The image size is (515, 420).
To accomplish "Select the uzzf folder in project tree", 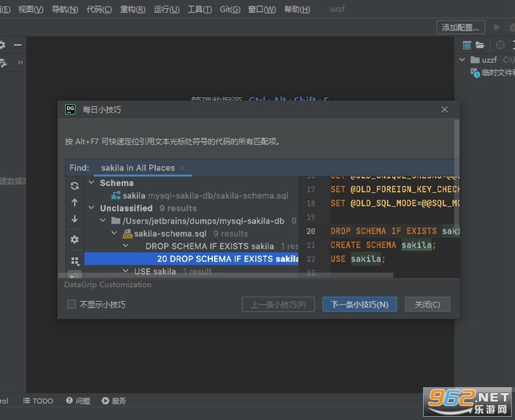I will click(x=483, y=60).
